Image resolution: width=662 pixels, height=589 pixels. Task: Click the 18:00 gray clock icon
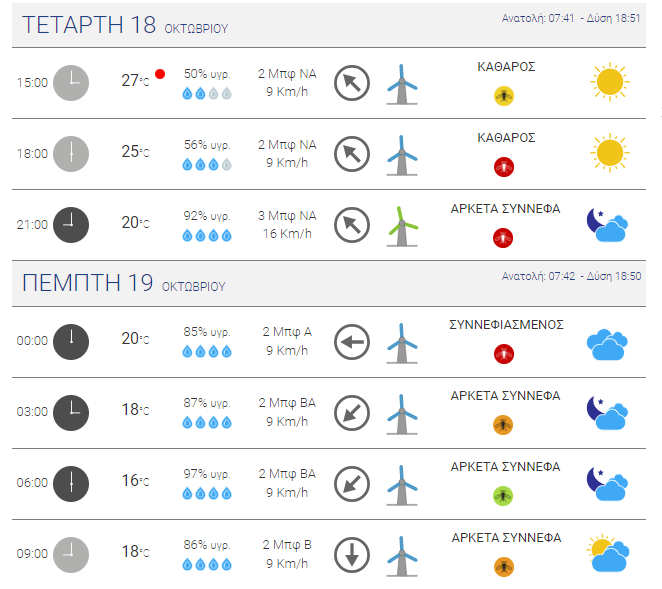[70, 154]
